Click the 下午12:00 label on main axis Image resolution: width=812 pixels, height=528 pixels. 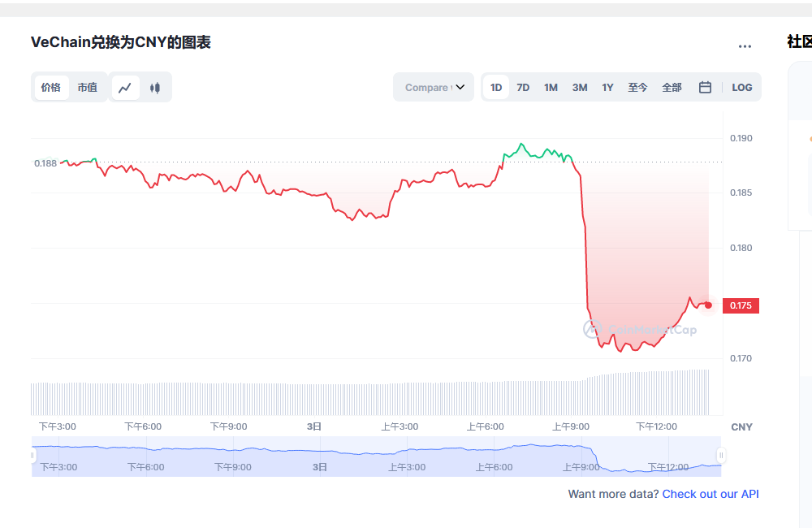[x=656, y=426]
